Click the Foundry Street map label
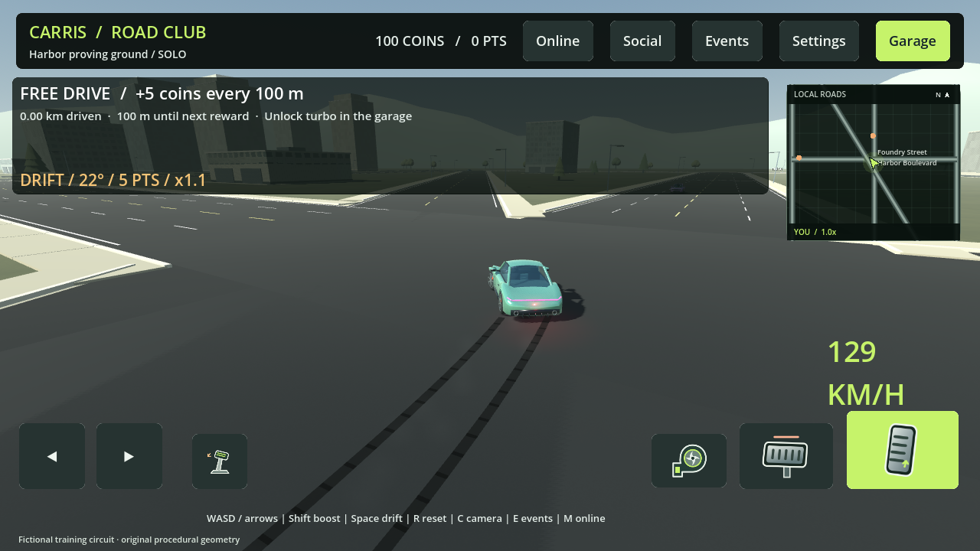This screenshot has width=980, height=551. 902,152
